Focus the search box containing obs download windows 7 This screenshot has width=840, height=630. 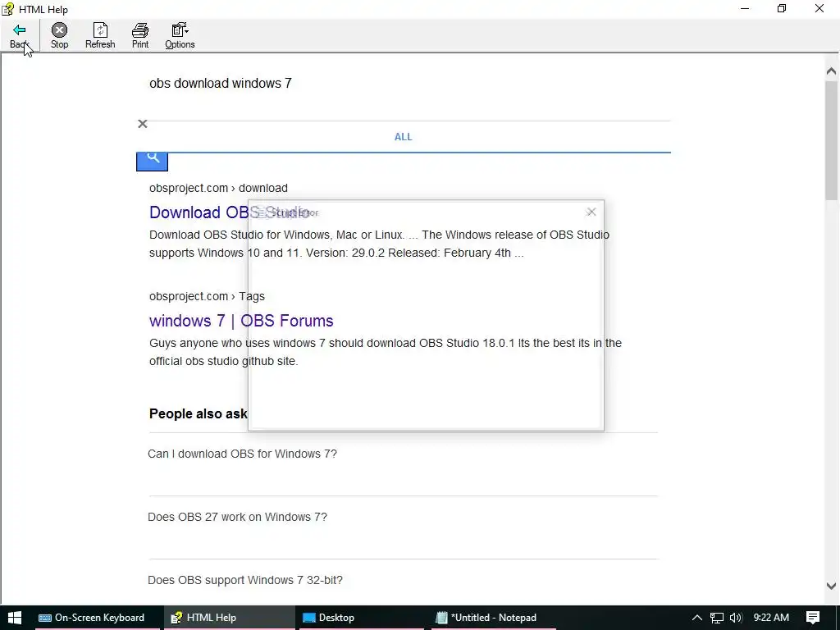403,84
